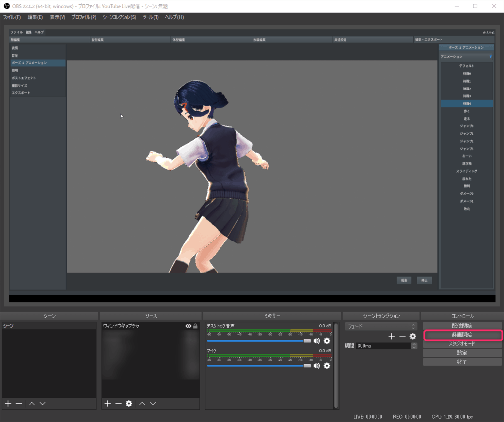The image size is (504, 422).
Task: Enable スタジオモード
Action: [x=462, y=344]
